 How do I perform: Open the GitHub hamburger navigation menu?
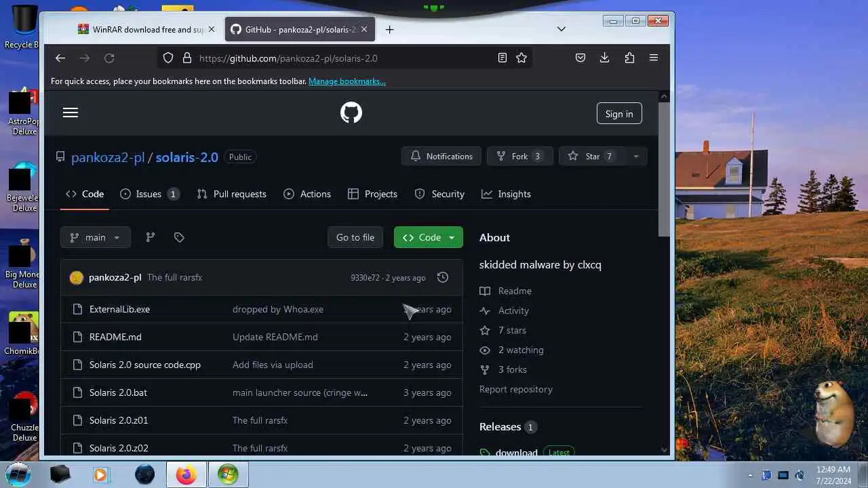[71, 113]
